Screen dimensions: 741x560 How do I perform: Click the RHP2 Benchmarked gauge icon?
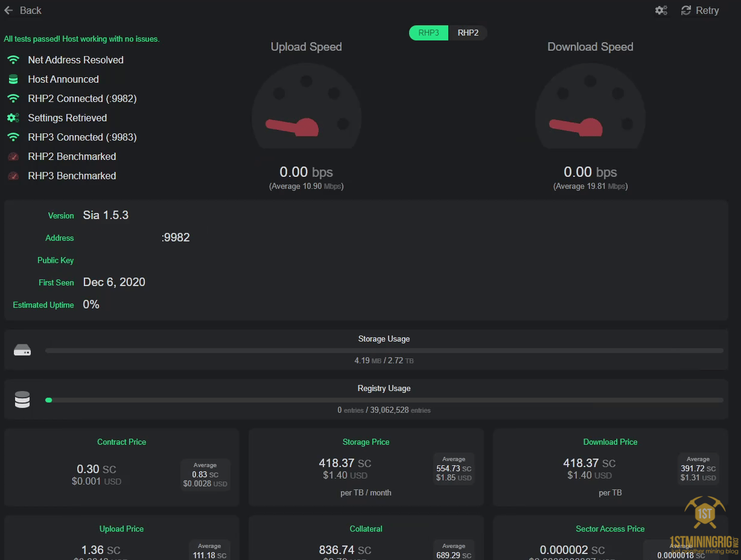(x=13, y=156)
